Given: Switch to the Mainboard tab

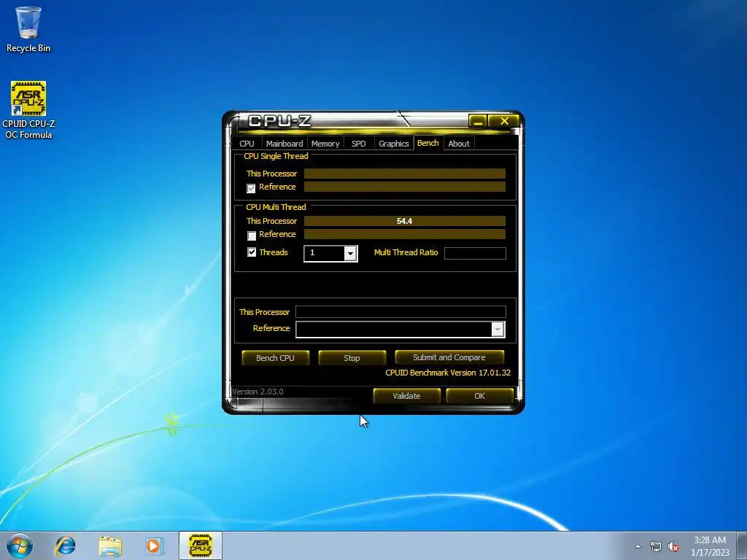Looking at the screenshot, I should pos(285,144).
